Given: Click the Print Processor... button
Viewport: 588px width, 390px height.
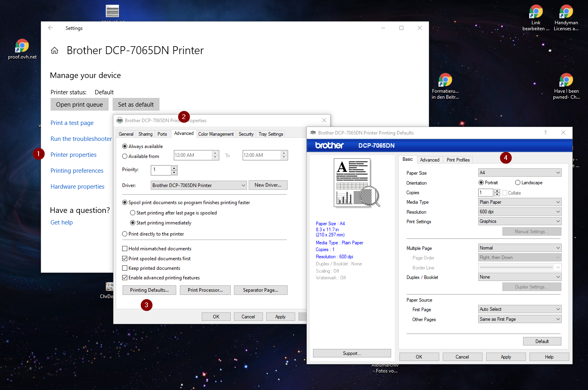Looking at the screenshot, I should (205, 290).
